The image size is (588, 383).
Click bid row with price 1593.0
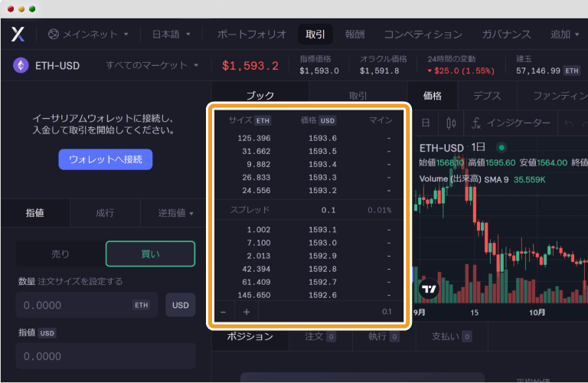309,243
